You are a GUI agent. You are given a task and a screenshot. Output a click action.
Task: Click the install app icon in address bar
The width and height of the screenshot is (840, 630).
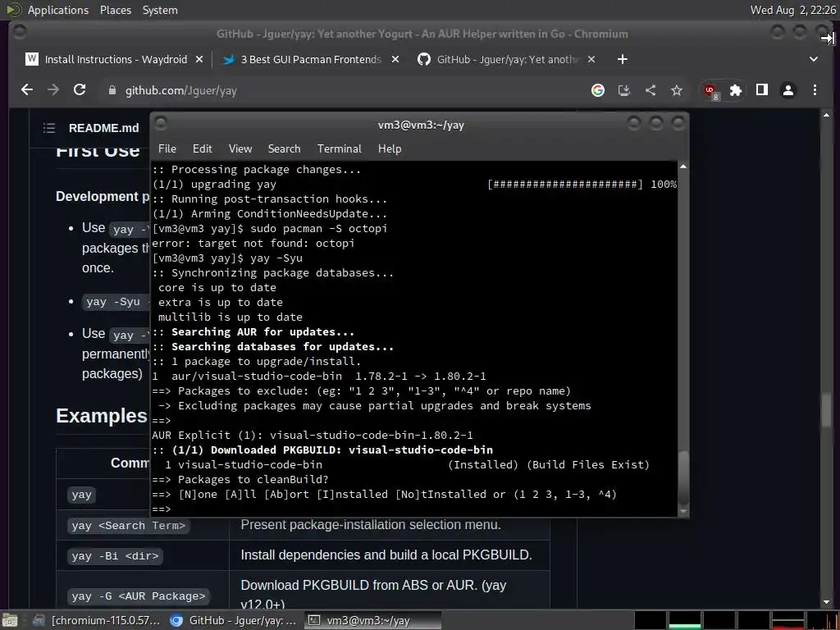click(x=624, y=90)
